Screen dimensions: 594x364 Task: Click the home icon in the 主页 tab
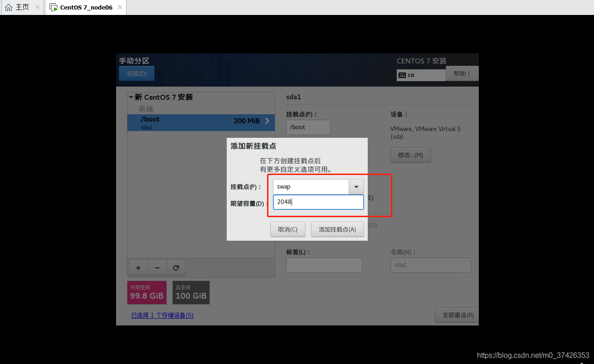tap(9, 7)
